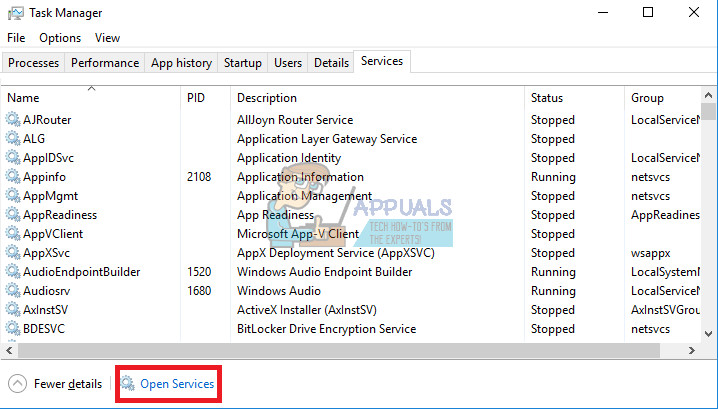Screen dimensions: 718x409
Task: Click wsappx group cell
Action: (x=651, y=253)
